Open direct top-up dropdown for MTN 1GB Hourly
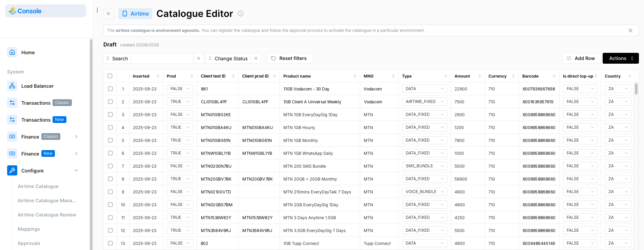 click(580, 127)
